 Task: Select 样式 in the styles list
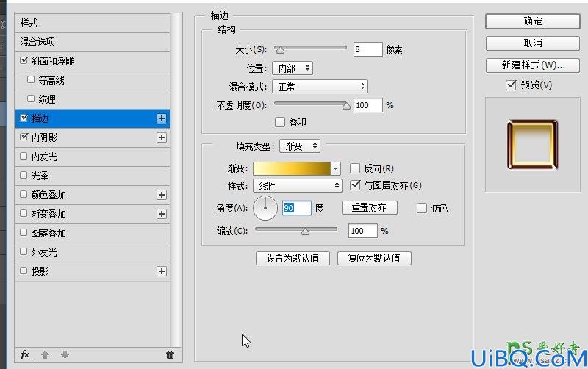93,24
